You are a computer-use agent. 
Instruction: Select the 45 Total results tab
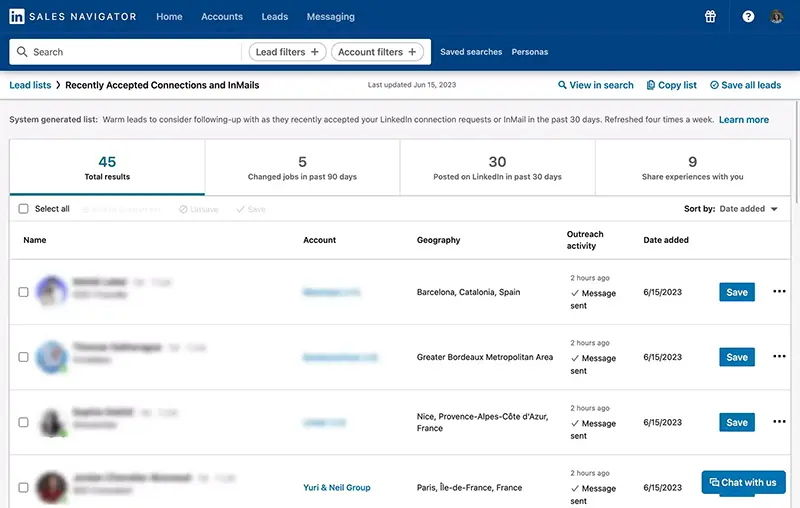point(107,167)
